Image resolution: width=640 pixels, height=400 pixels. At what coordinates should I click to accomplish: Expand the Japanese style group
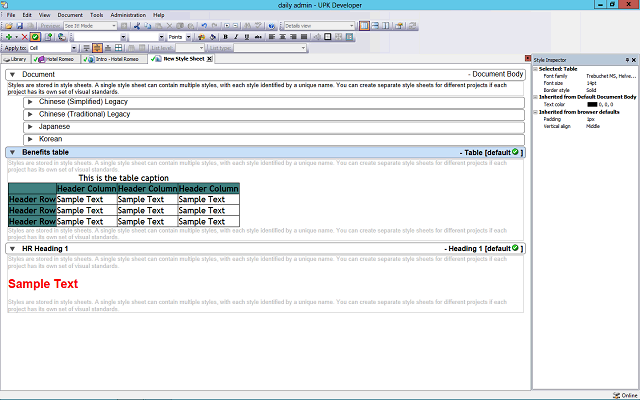[x=30, y=127]
